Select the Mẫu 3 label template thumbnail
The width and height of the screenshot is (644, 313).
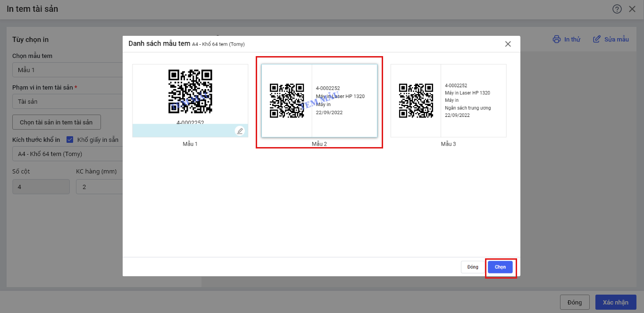(448, 101)
